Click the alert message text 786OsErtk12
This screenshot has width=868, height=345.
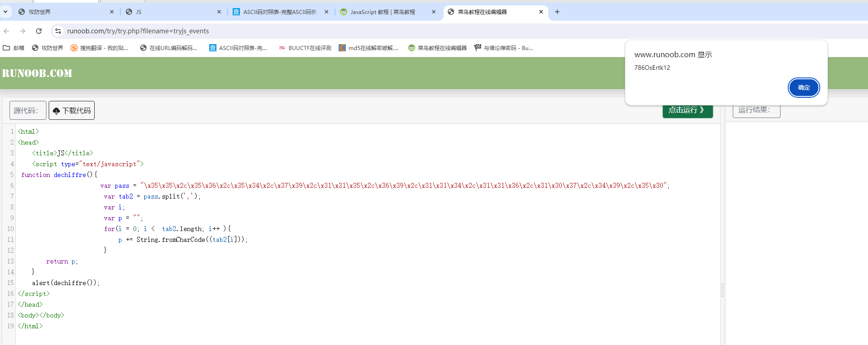point(652,68)
